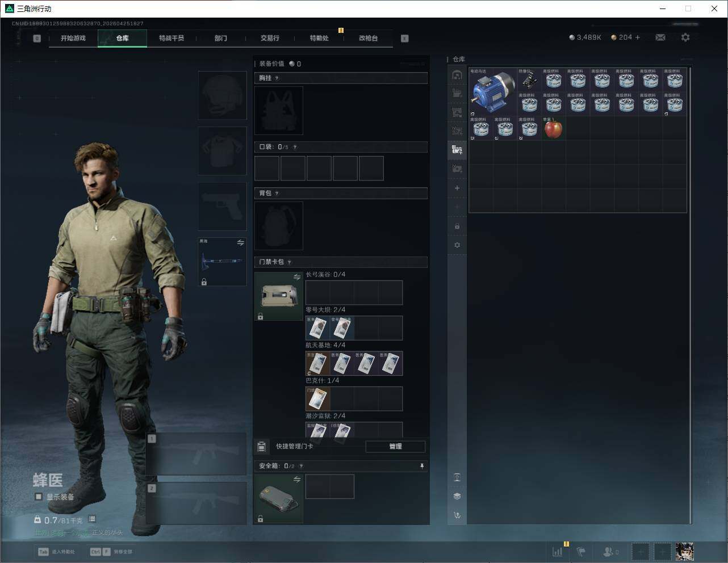Click the helmet equipment slot

coord(222,95)
